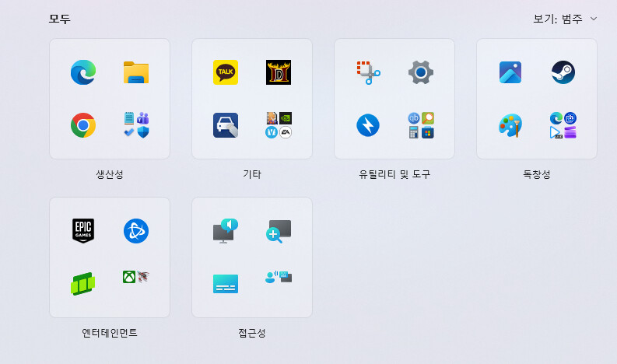Click the 기타 category label
The width and height of the screenshot is (617, 364).
(x=252, y=174)
